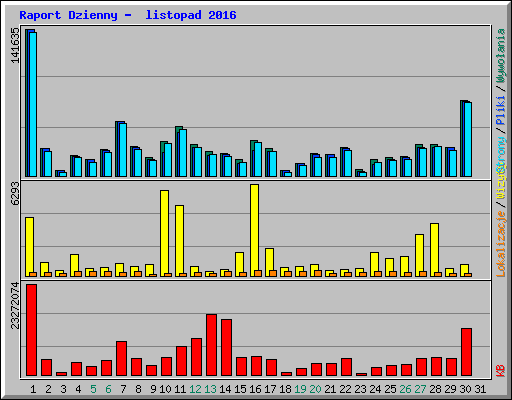Click the red KB bar for day 12
Viewport: 512px width, 400px height.
tap(197, 357)
